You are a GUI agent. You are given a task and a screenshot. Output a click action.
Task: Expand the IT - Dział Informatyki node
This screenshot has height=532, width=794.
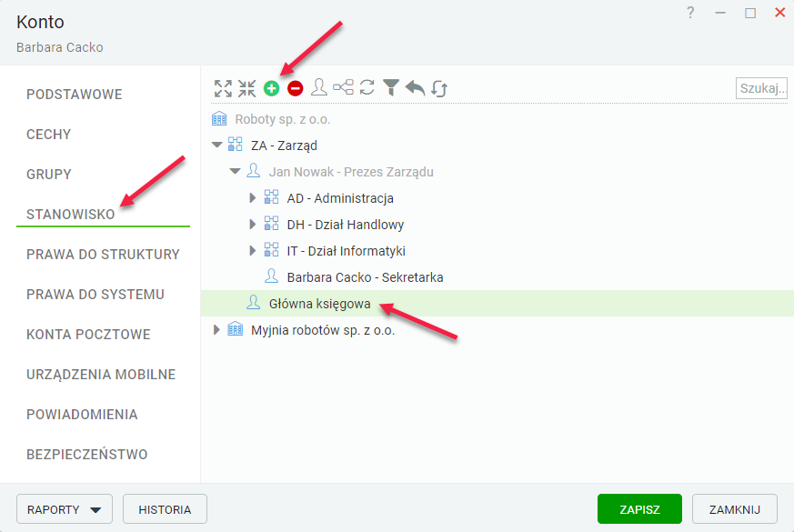tap(252, 250)
